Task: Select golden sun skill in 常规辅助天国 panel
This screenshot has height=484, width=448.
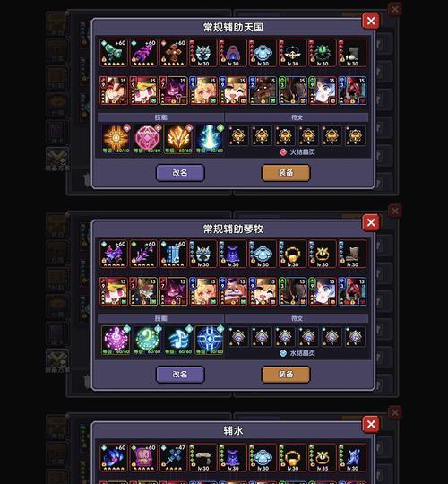Action: pyautogui.click(x=116, y=138)
